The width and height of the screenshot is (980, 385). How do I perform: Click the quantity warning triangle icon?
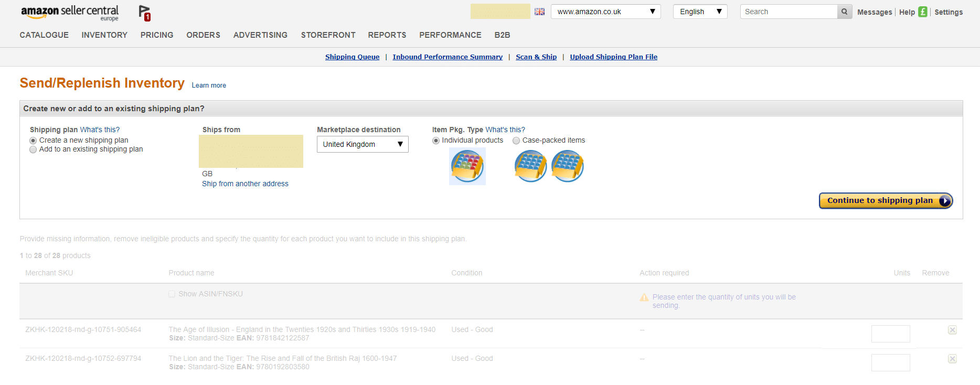pos(644,297)
